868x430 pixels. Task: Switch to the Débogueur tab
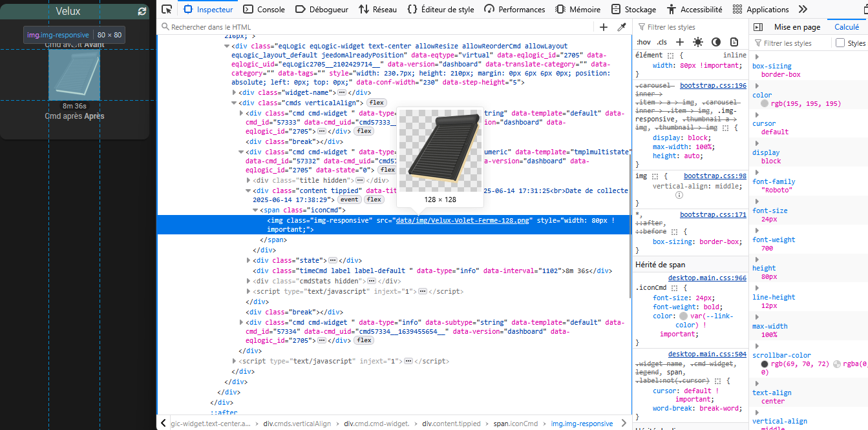tap(321, 9)
